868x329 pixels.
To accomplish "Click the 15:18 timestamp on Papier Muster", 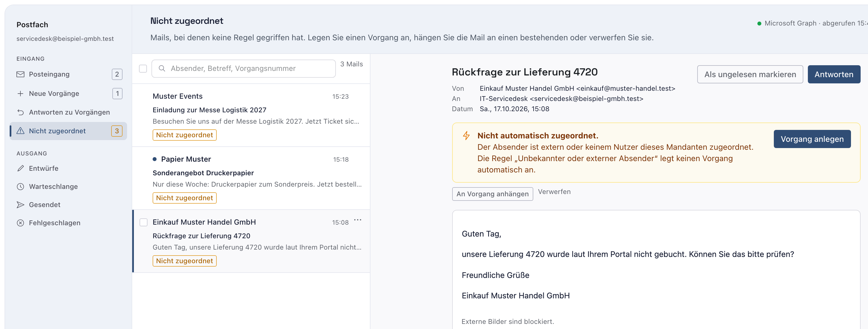I will (341, 159).
